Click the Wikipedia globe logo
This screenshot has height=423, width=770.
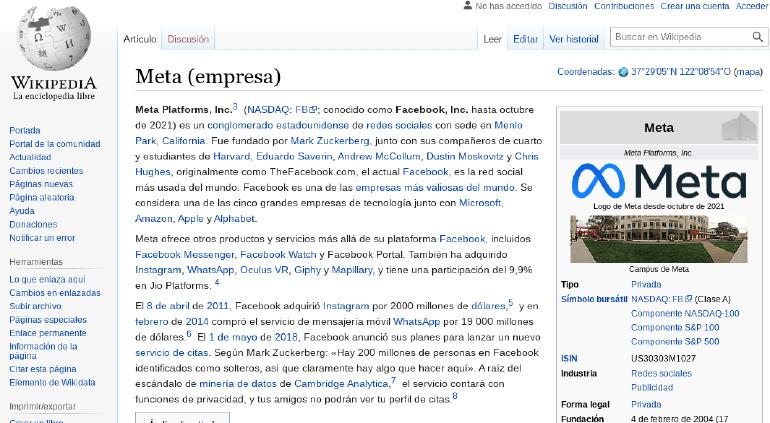[x=54, y=38]
